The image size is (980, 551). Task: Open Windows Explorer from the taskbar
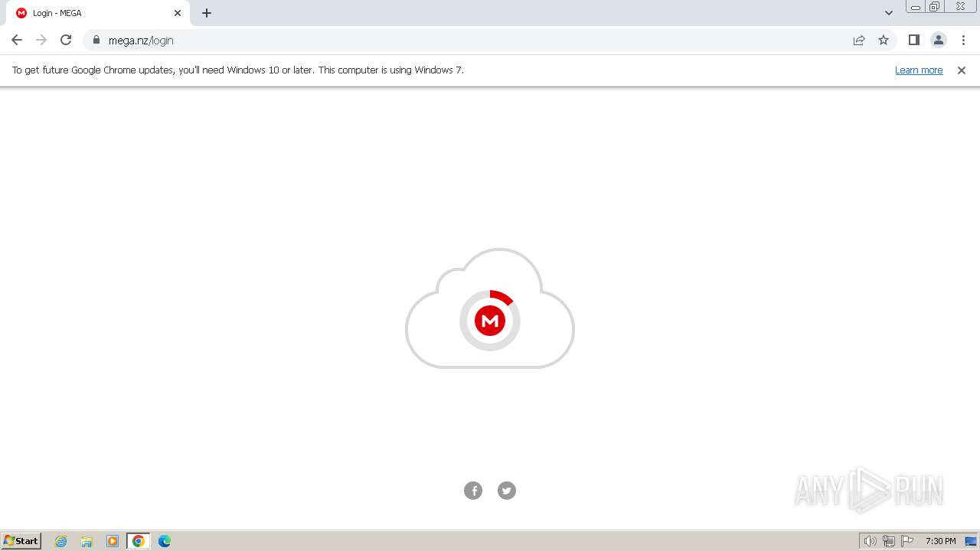pos(87,541)
